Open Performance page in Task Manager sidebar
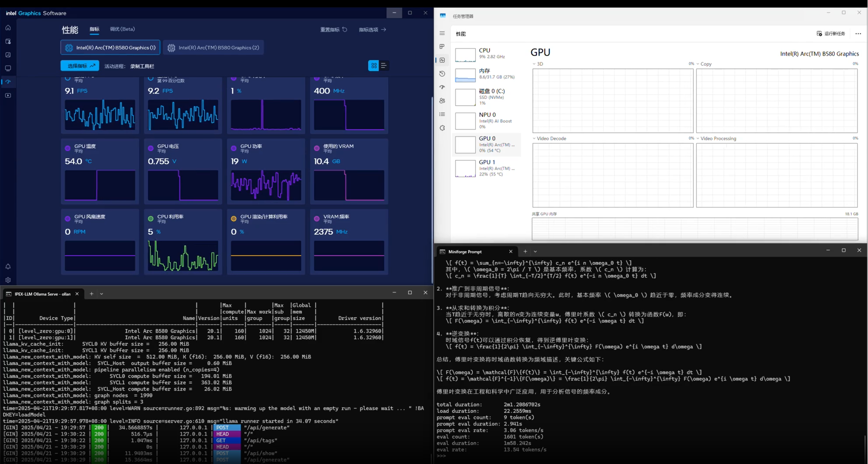Screen dimensions: 868x464 pyautogui.click(x=442, y=60)
